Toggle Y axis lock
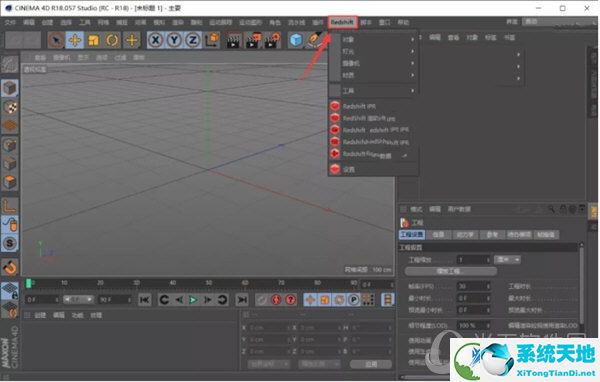 [x=174, y=40]
